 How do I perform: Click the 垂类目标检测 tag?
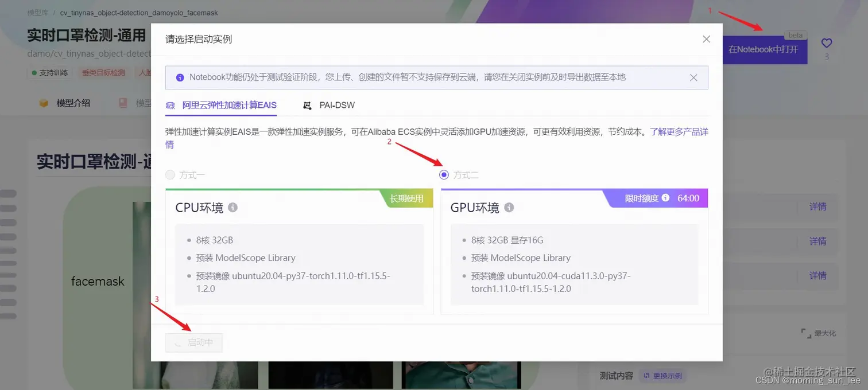pyautogui.click(x=103, y=73)
